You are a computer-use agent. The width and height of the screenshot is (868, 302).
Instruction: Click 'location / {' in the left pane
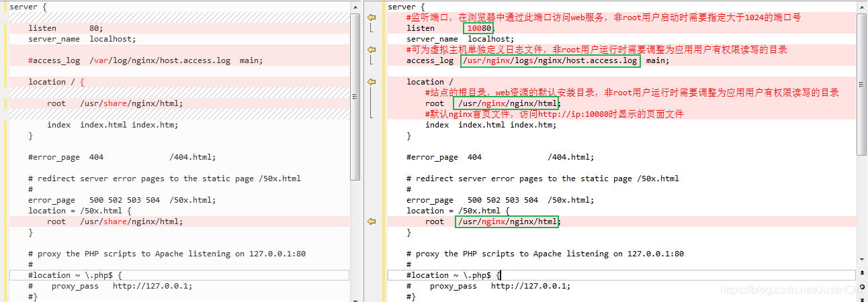56,82
